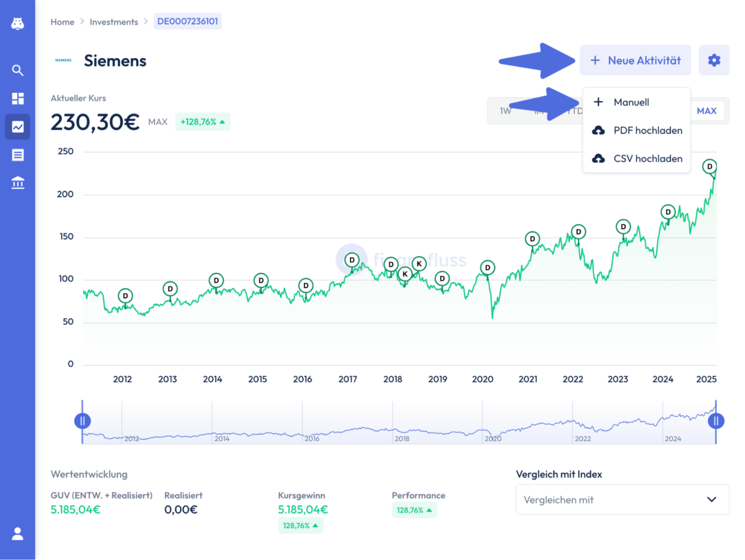745x560 pixels.
Task: Click the Siemens heading title
Action: pos(115,61)
